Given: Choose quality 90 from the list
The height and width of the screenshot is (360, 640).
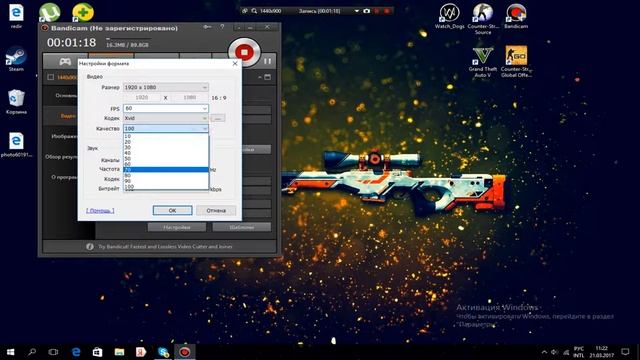Looking at the screenshot, I should (166, 181).
